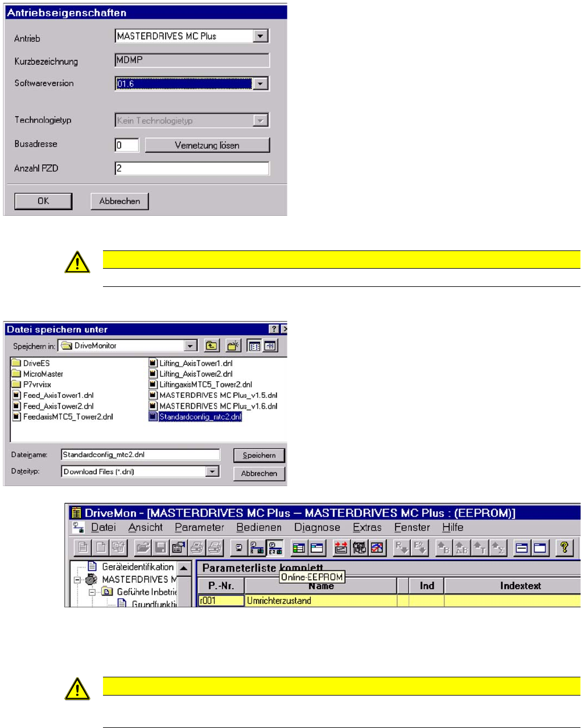Click the Umrichterzustand name cell

(321, 601)
